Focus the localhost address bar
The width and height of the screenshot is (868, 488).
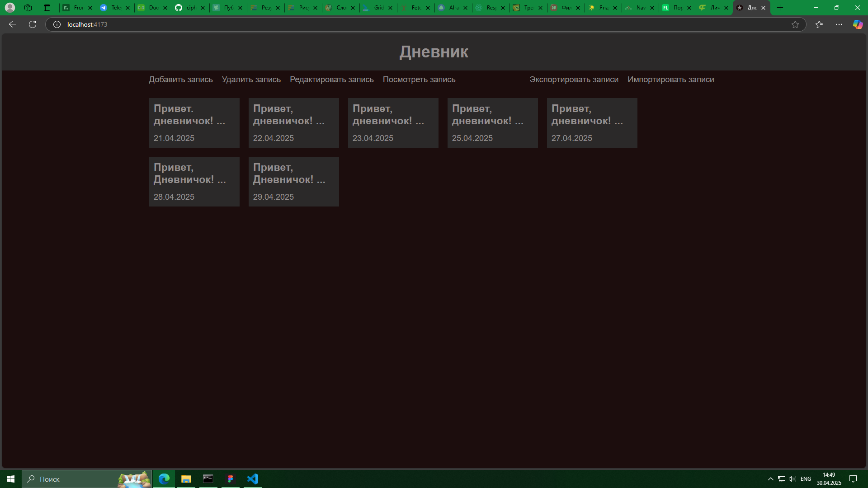[425, 24]
